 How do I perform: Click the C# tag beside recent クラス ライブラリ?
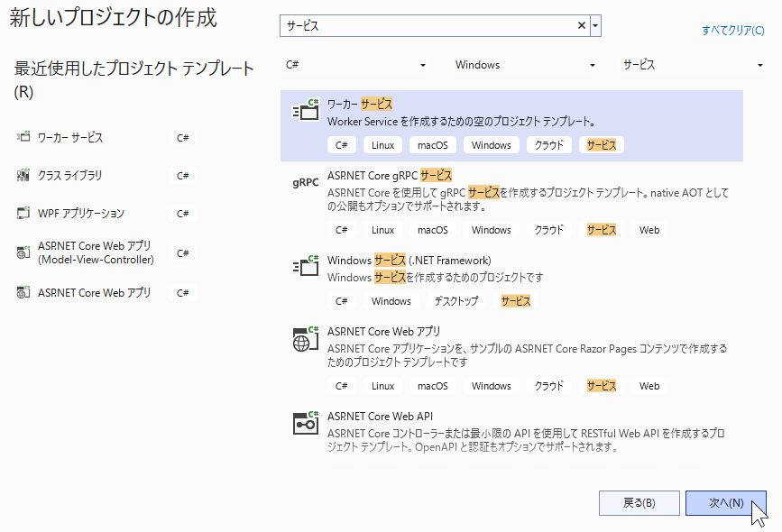[x=182, y=176]
